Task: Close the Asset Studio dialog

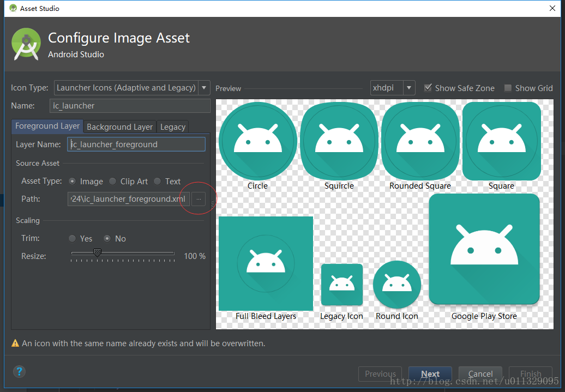Action: point(552,8)
